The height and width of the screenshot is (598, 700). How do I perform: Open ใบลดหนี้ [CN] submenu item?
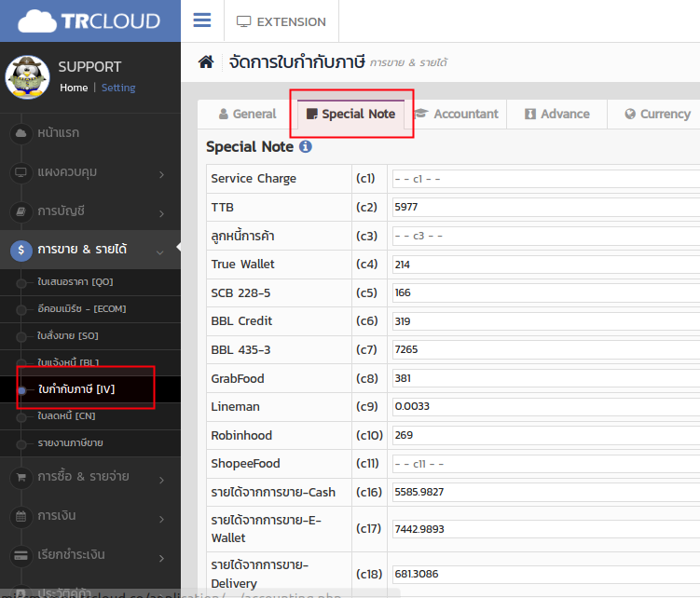pyautogui.click(x=66, y=416)
